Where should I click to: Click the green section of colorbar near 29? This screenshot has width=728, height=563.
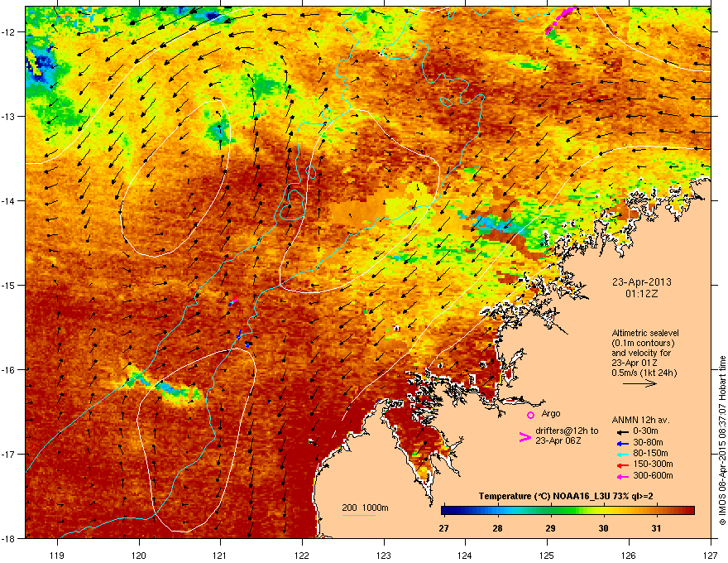[x=551, y=511]
